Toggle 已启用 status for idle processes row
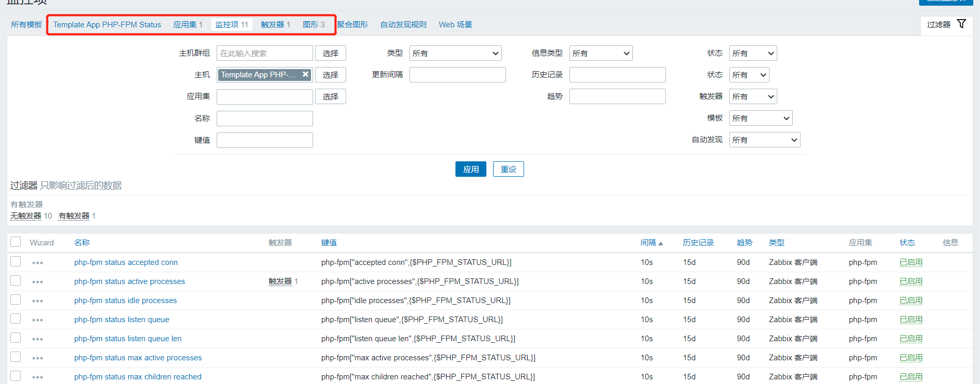 [x=911, y=300]
